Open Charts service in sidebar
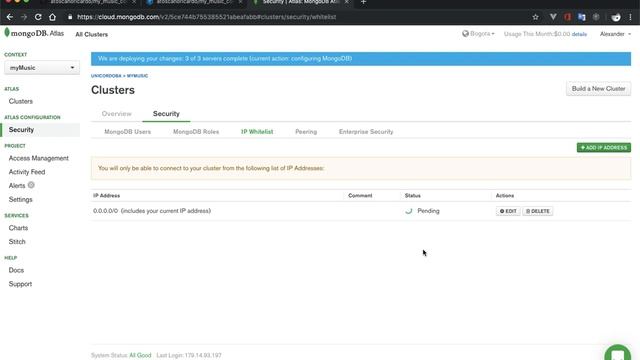Viewport: 640px width, 360px height. pos(18,228)
